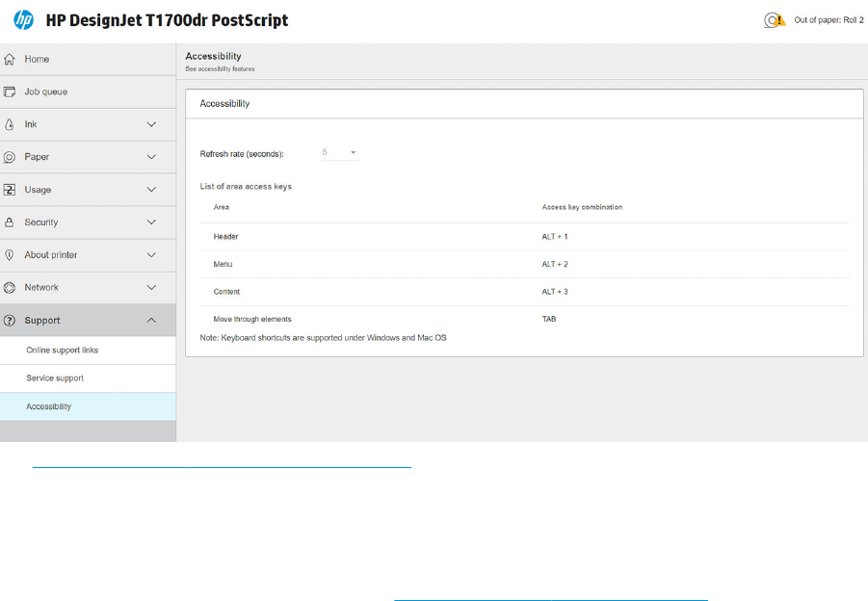Click the Content row in table
Image resolution: width=868 pixels, height=601 pixels.
coord(524,292)
